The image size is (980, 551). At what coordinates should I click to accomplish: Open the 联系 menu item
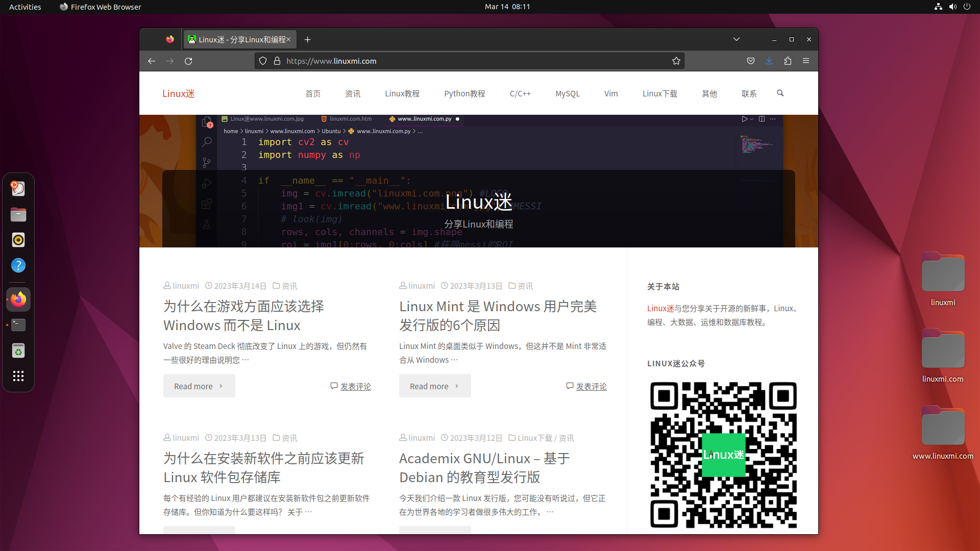(x=749, y=93)
